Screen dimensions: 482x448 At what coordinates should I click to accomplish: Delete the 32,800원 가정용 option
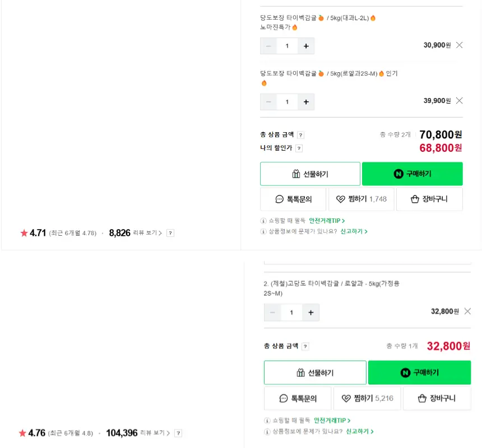(x=467, y=311)
